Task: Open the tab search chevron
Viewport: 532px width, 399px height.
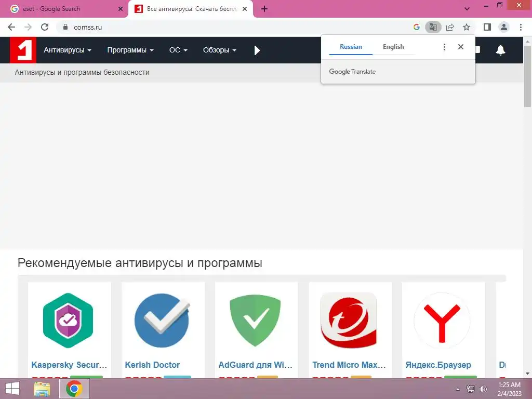Action: point(467,9)
